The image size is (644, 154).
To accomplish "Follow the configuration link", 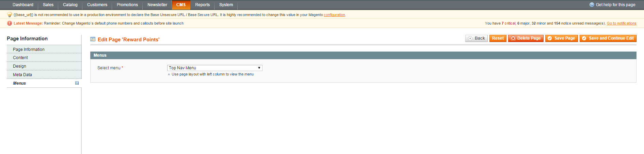I will point(334,15).
